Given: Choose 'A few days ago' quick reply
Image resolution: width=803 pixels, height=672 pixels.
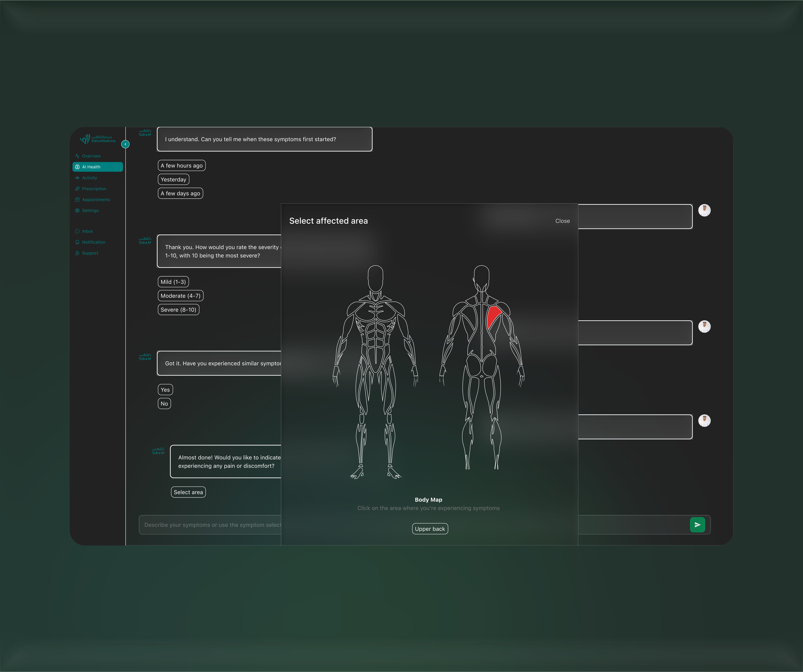Looking at the screenshot, I should click(x=180, y=193).
